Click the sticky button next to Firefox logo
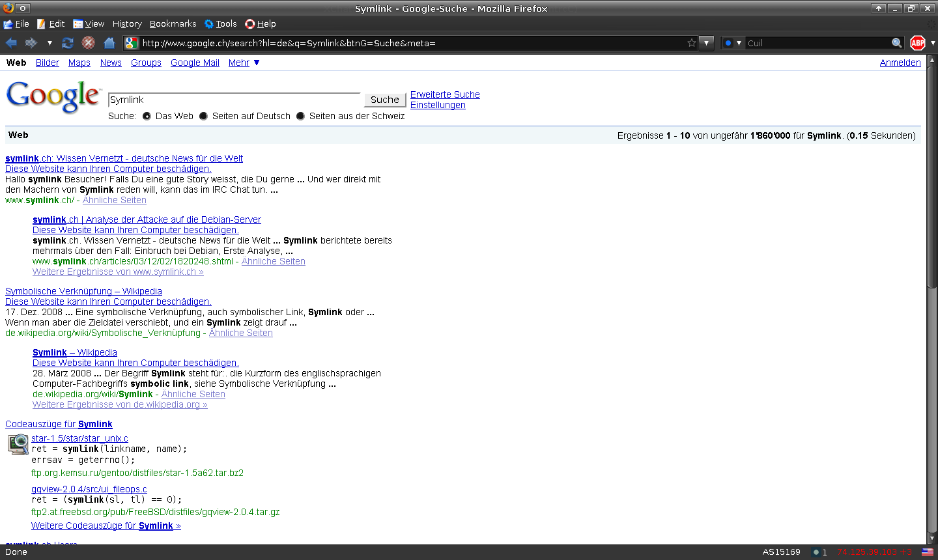The height and width of the screenshot is (560, 938). pos(23,8)
